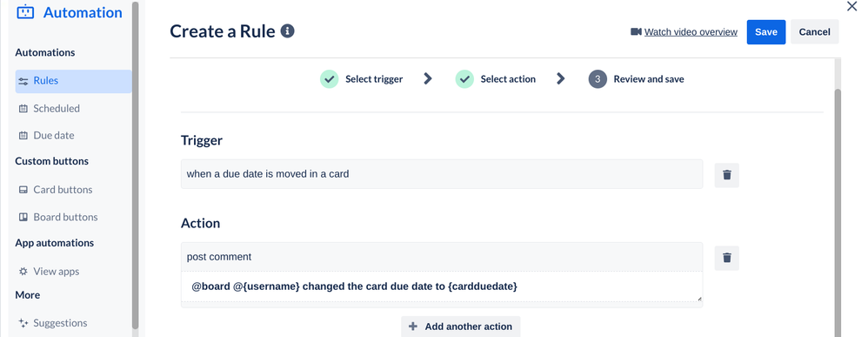Click the Automation robot icon
The image size is (868, 337).
pyautogui.click(x=25, y=11)
